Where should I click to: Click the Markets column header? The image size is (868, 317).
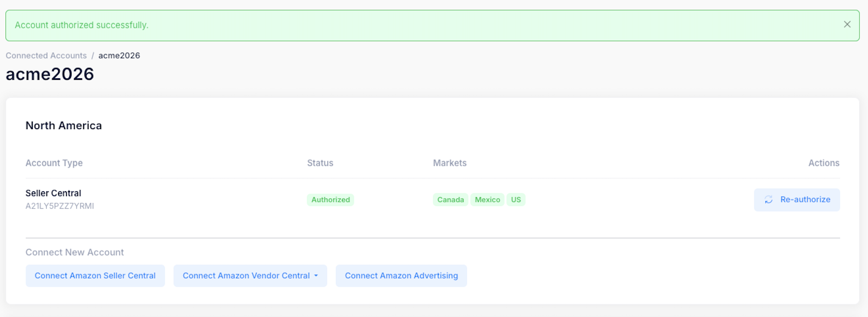coord(450,163)
